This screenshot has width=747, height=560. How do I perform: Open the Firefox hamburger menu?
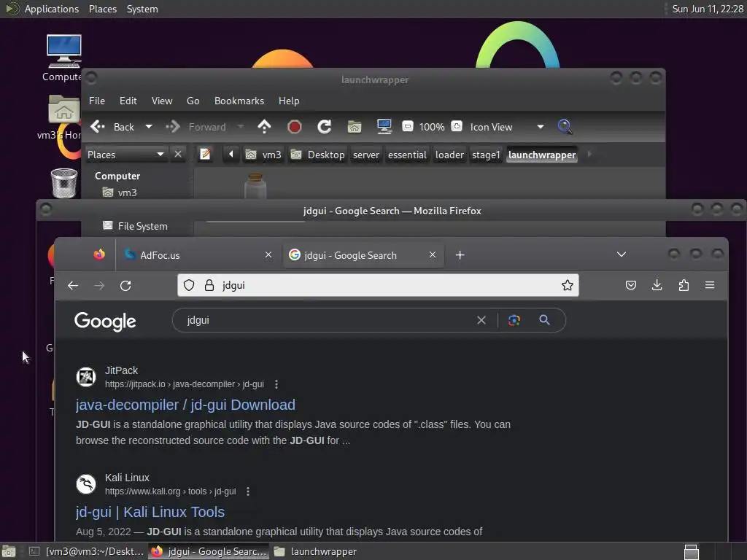coord(710,285)
